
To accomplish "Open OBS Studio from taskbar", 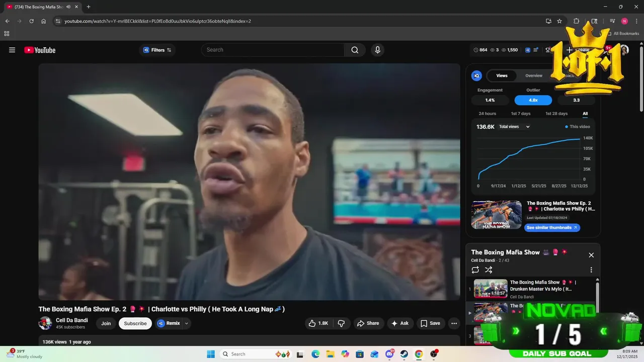I will (434, 354).
